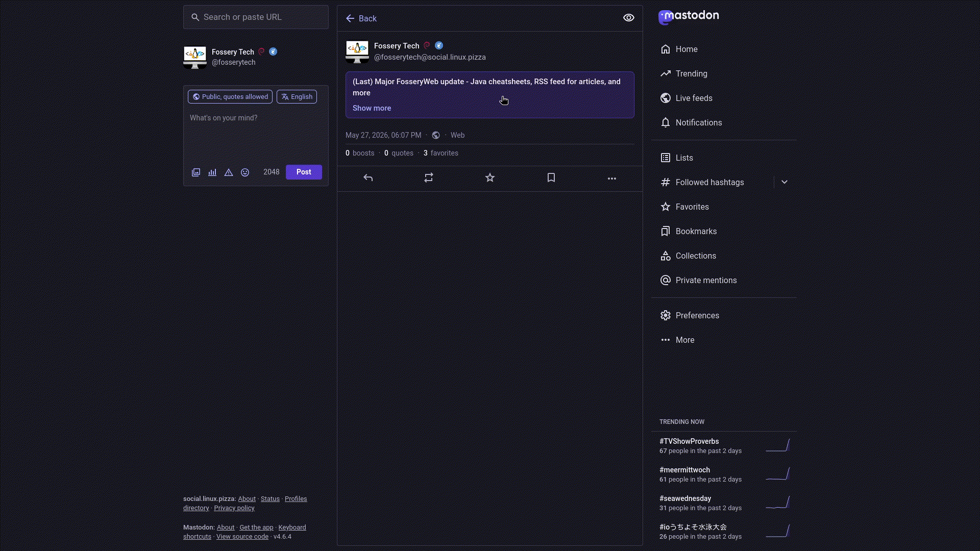
Task: Open the Status footer link
Action: pyautogui.click(x=270, y=499)
